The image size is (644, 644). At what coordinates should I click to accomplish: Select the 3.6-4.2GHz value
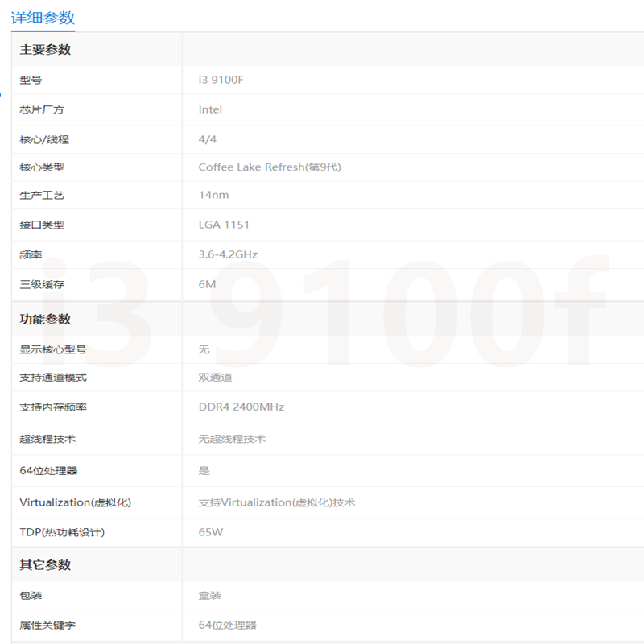(228, 254)
